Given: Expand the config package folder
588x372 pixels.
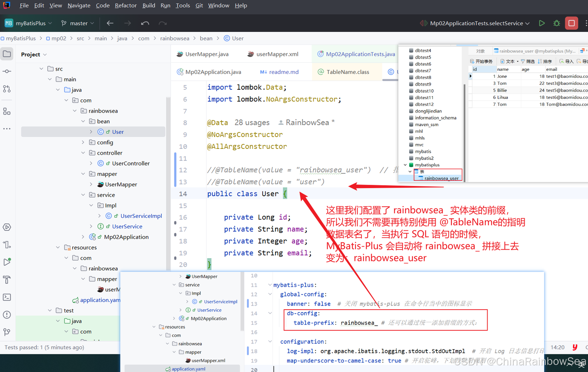Looking at the screenshot, I should (83, 142).
